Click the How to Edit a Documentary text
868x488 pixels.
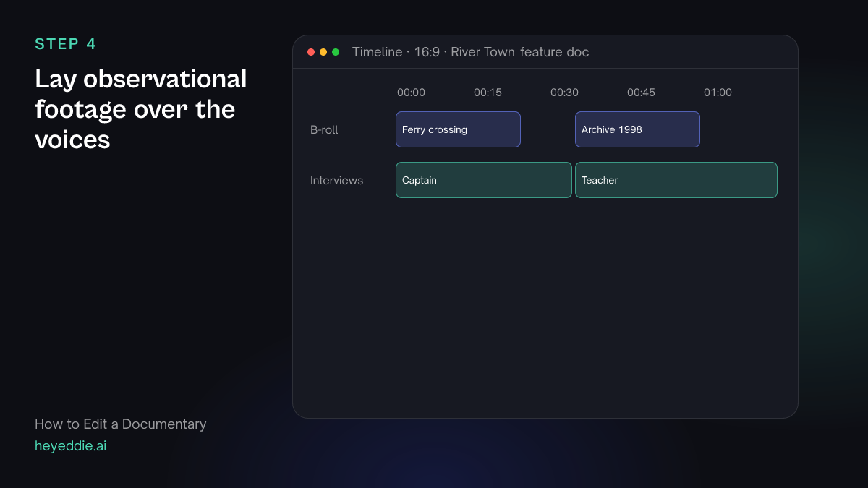pos(120,424)
